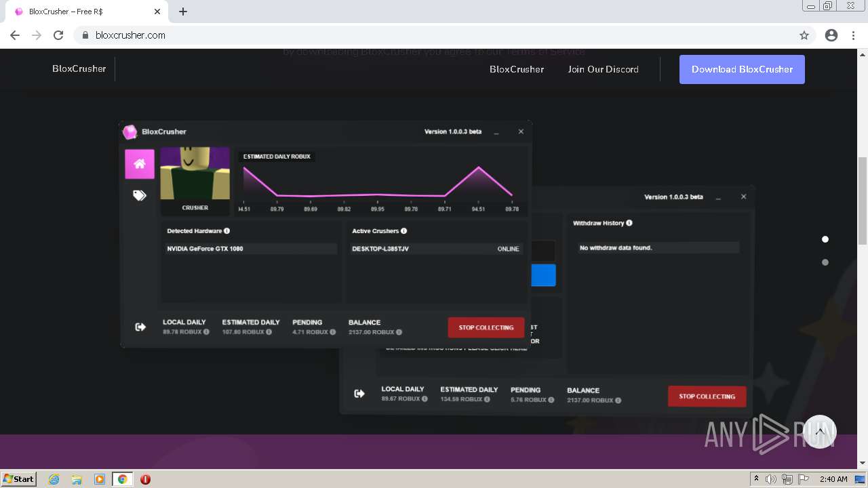This screenshot has height=488, width=868.
Task: Open the Chrome profile avatar menu
Action: [x=831, y=35]
